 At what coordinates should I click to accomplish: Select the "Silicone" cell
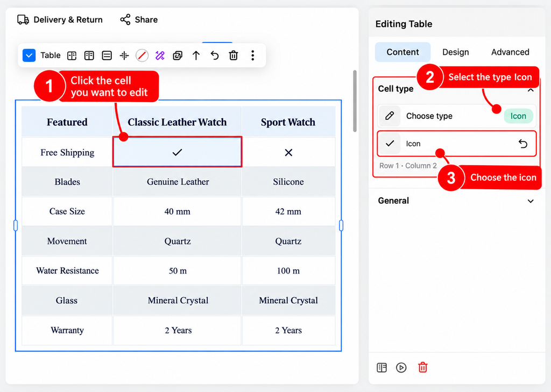click(288, 182)
